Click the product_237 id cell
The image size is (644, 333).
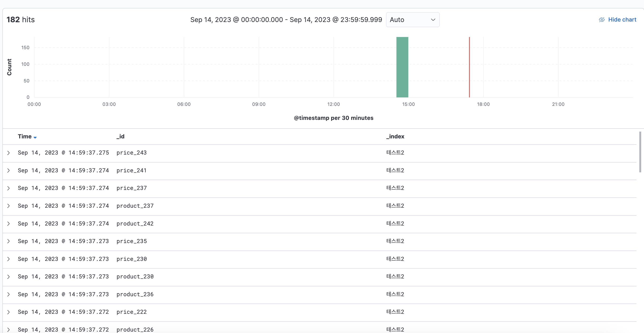[135, 206]
